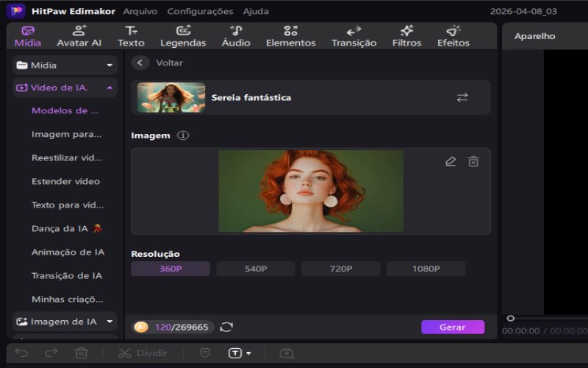Open Reestilizar víd... sidebar item
The height and width of the screenshot is (368, 588).
67,158
